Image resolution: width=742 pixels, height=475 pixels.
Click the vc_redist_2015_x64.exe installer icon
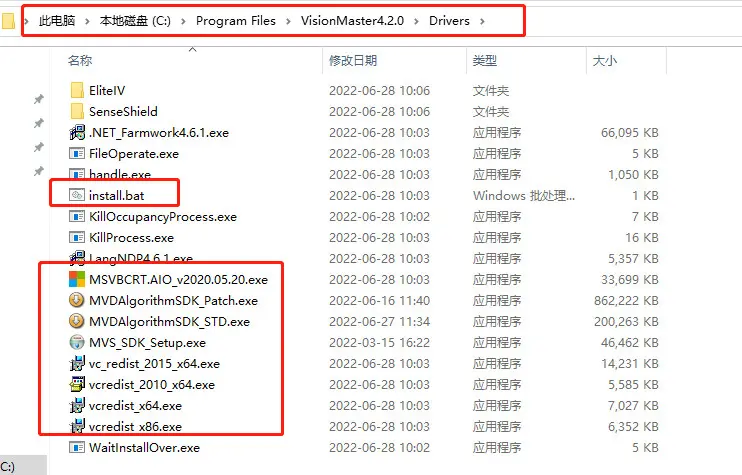[x=77, y=363]
